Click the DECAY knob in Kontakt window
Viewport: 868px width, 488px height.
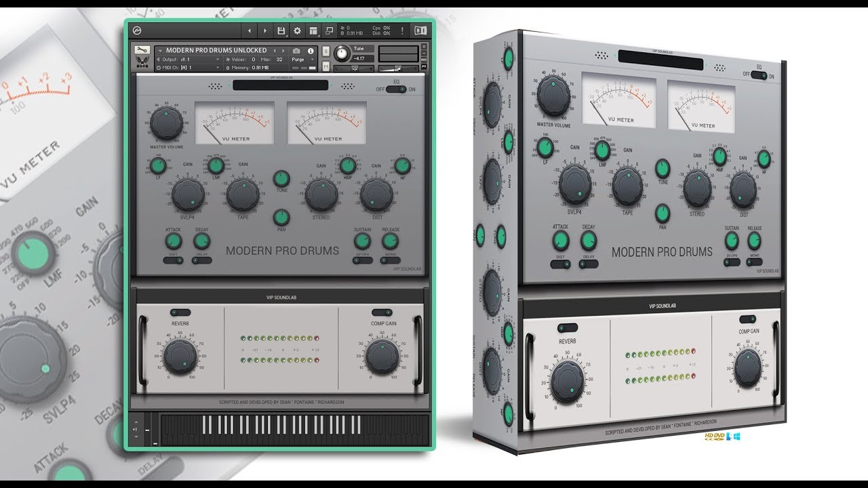[202, 241]
